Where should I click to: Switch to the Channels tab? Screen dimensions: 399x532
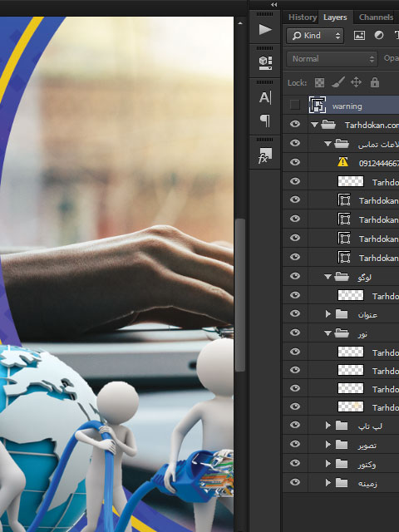click(x=376, y=17)
